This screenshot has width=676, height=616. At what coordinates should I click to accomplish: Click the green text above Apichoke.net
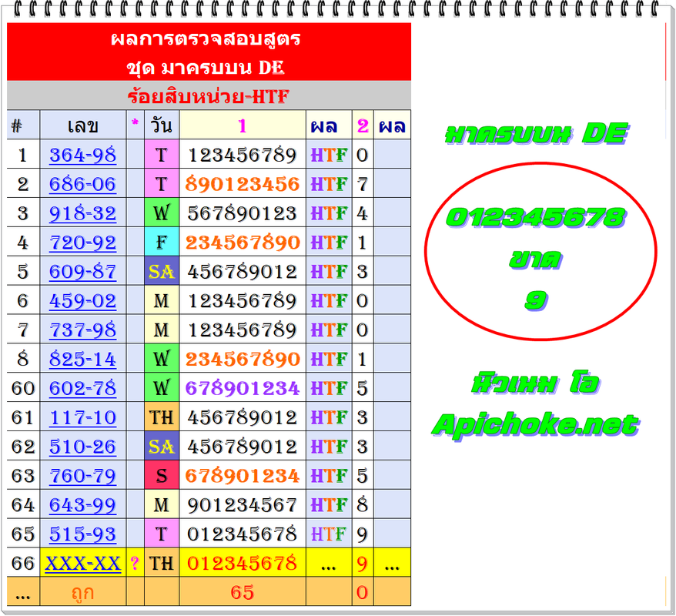tap(535, 383)
